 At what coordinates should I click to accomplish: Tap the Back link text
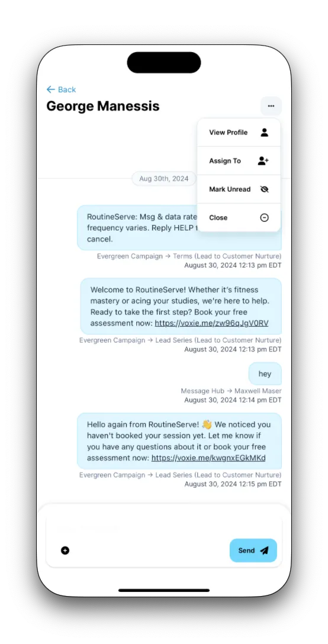coord(67,89)
